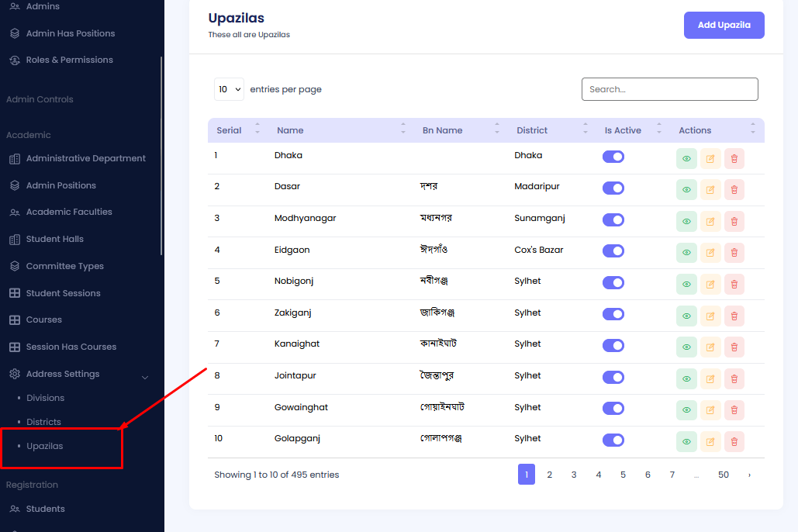Click the Add Upazila button
Viewport: 798px width, 532px height.
[x=724, y=25]
